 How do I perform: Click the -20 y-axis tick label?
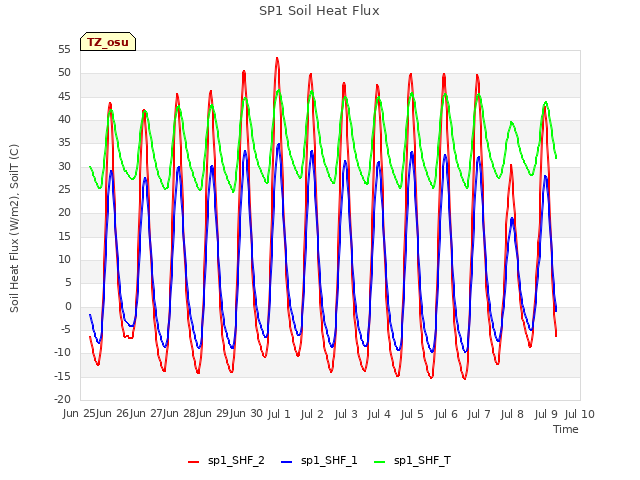click(62, 399)
